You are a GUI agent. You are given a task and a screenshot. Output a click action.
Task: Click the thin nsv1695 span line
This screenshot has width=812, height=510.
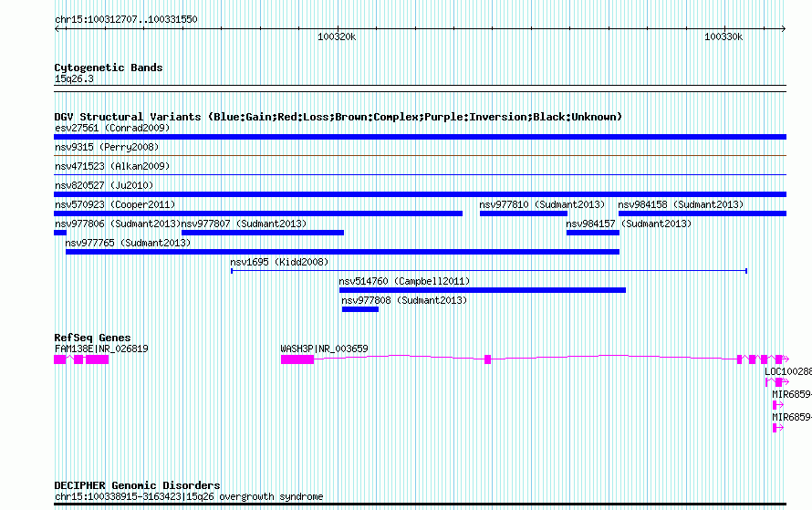click(x=489, y=271)
